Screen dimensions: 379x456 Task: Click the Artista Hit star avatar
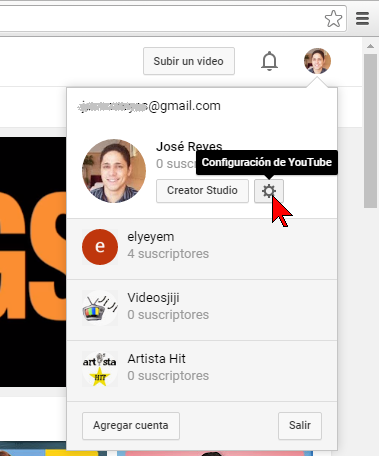[x=100, y=369]
